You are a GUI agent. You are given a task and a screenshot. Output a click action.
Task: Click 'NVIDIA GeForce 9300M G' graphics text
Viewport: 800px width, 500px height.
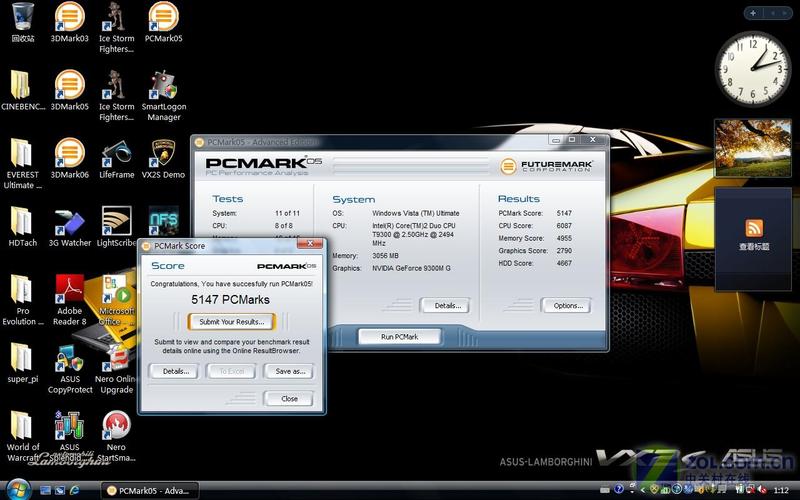411,268
